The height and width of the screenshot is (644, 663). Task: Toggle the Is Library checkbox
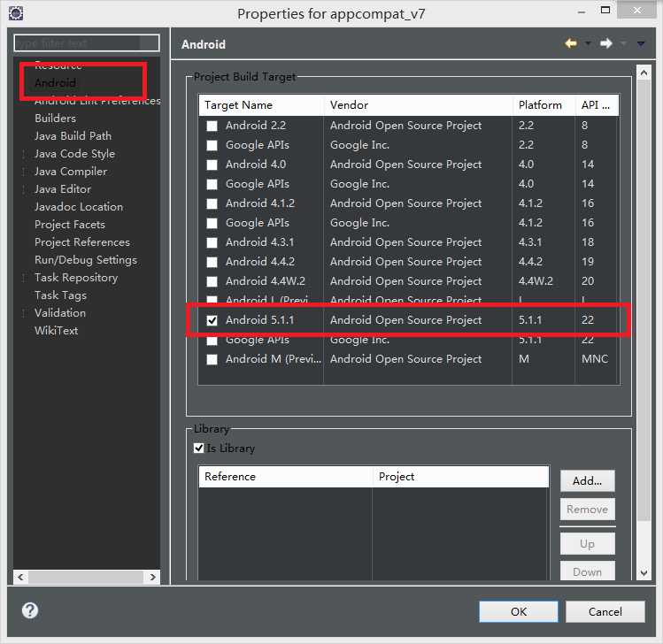pos(199,448)
